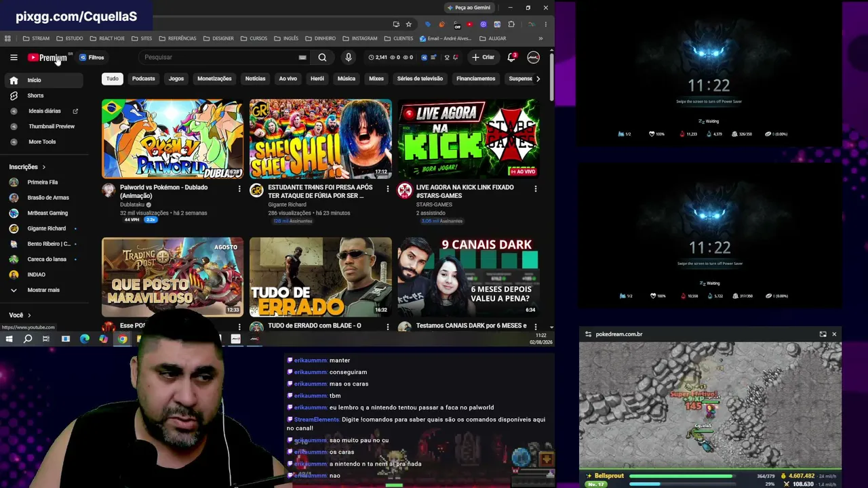Open the CLIENTES bookmarks folder
Screen dimensions: 868x488
(x=399, y=39)
